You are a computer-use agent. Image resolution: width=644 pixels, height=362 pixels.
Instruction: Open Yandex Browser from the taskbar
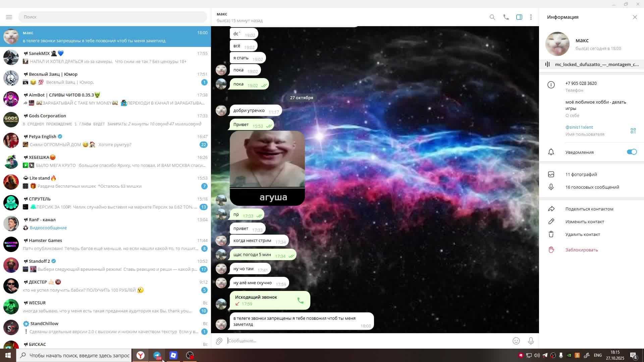[x=141, y=355]
